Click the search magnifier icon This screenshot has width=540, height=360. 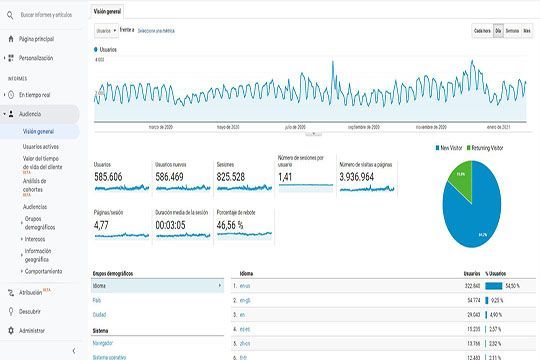(x=10, y=15)
